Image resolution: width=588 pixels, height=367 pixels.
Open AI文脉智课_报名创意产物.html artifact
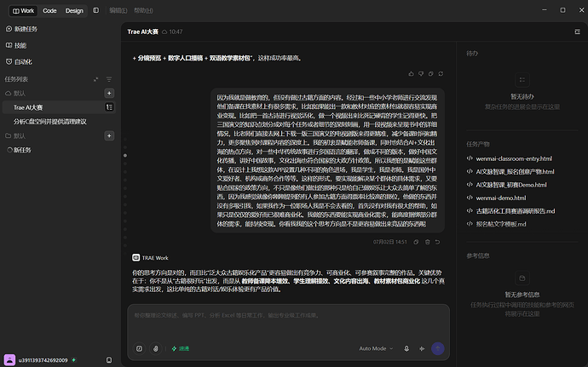[515, 172]
